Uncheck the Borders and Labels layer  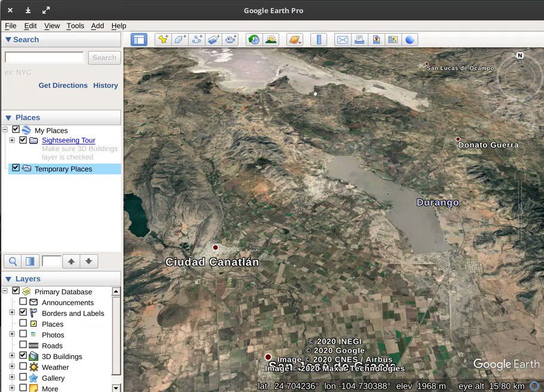23,312
